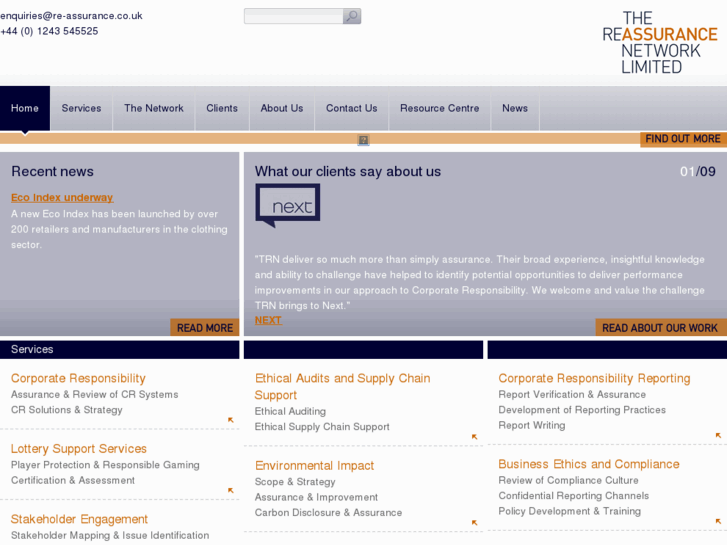Open the News menu item

tap(515, 108)
